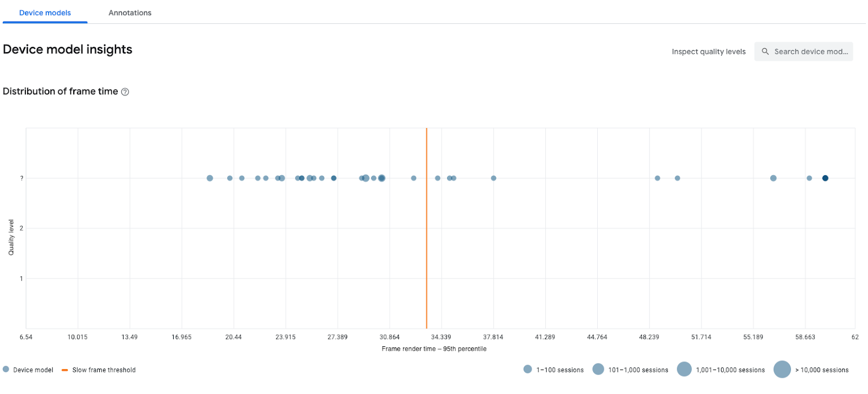Open the Annotations tab
This screenshot has width=868, height=394.
click(130, 12)
